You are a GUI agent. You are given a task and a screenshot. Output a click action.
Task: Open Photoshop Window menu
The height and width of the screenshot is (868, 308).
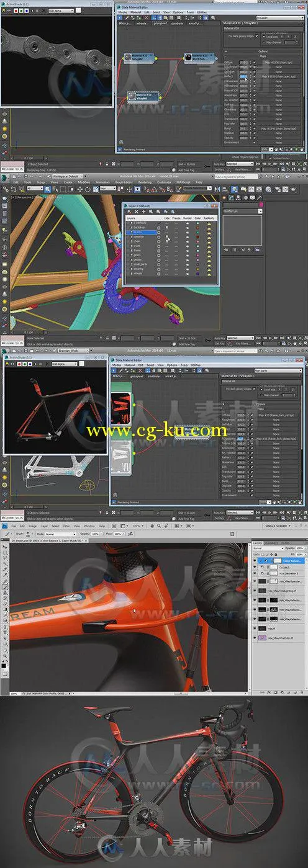click(89, 526)
